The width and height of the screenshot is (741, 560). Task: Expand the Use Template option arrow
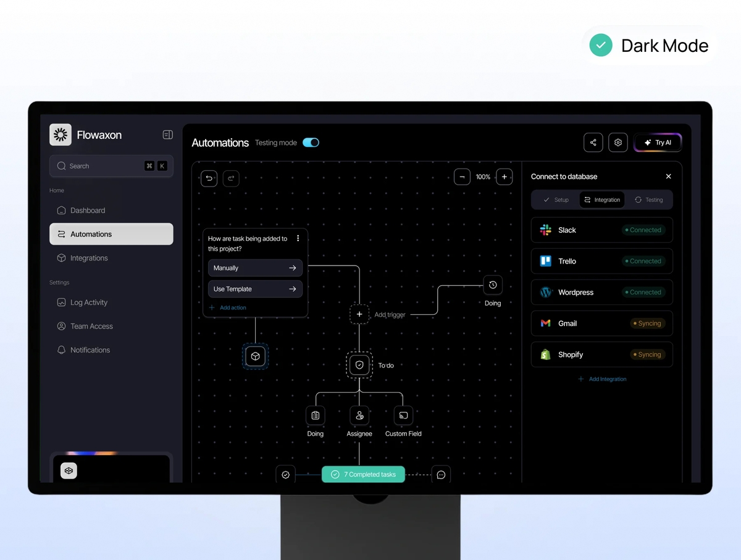293,289
